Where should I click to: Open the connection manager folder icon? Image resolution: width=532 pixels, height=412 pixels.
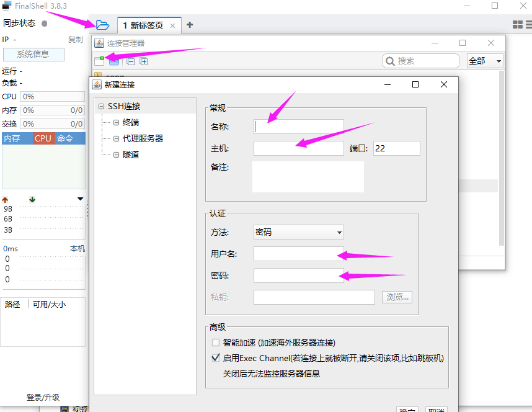pyautogui.click(x=102, y=25)
